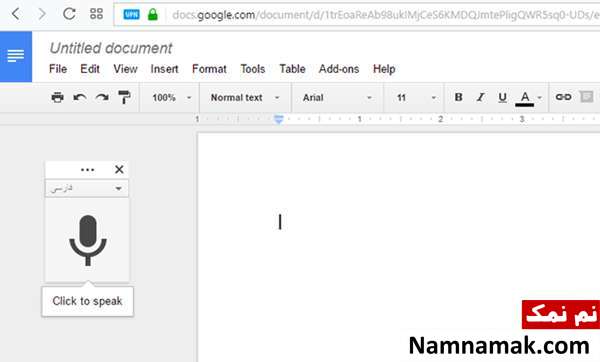
Task: Open the View menu
Action: 126,69
